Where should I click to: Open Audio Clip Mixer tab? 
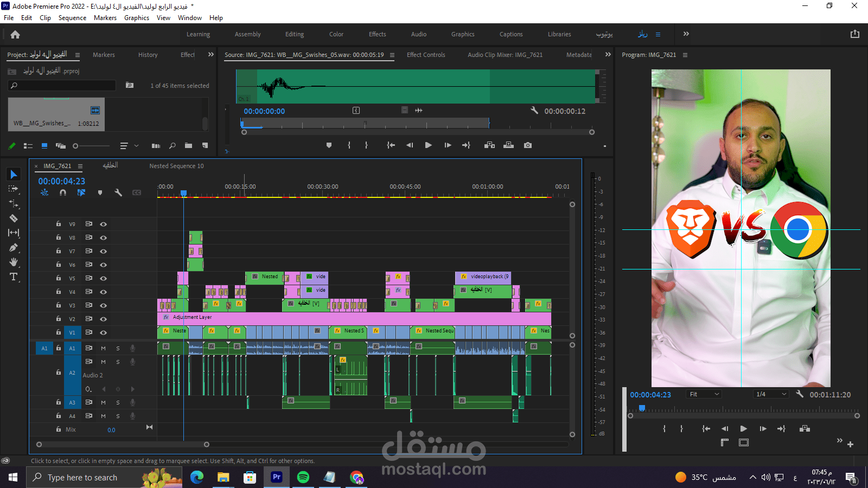pyautogui.click(x=505, y=55)
